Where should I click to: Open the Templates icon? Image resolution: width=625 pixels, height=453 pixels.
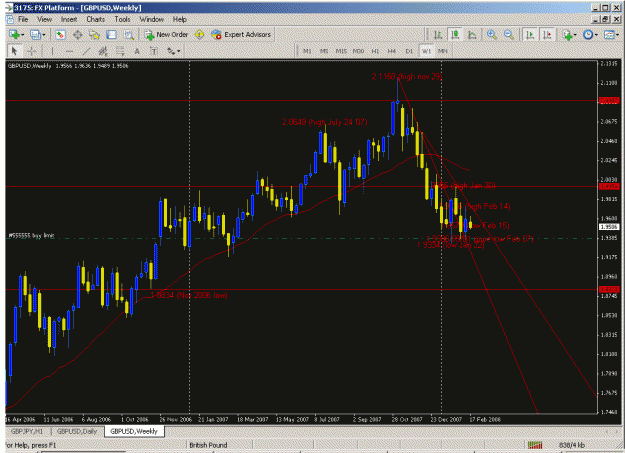pos(609,35)
